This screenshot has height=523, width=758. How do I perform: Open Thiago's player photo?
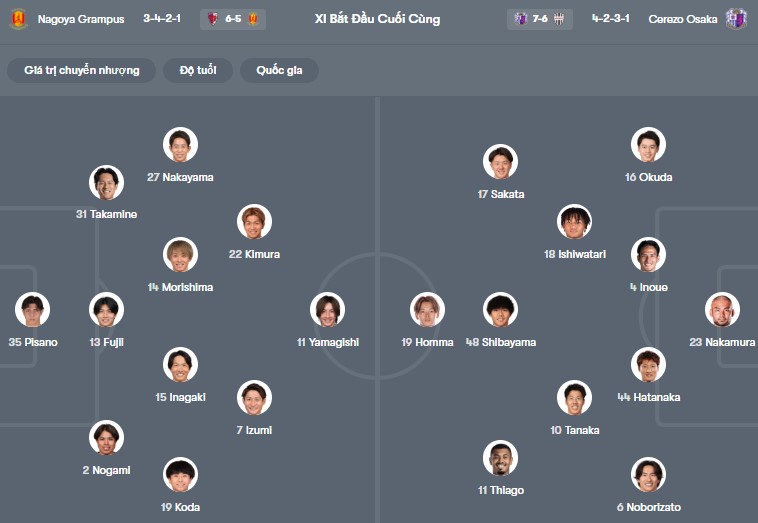pos(500,458)
